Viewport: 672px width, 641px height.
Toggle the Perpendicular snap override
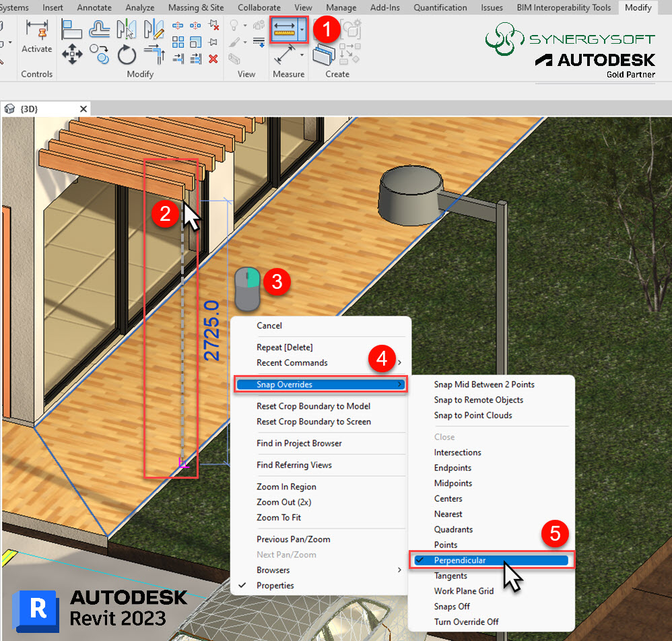click(460, 560)
